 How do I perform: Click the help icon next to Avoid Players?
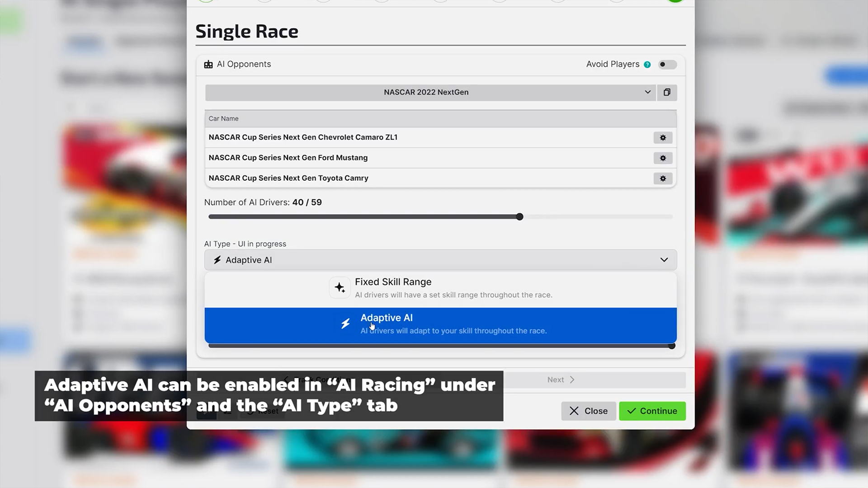pyautogui.click(x=647, y=64)
